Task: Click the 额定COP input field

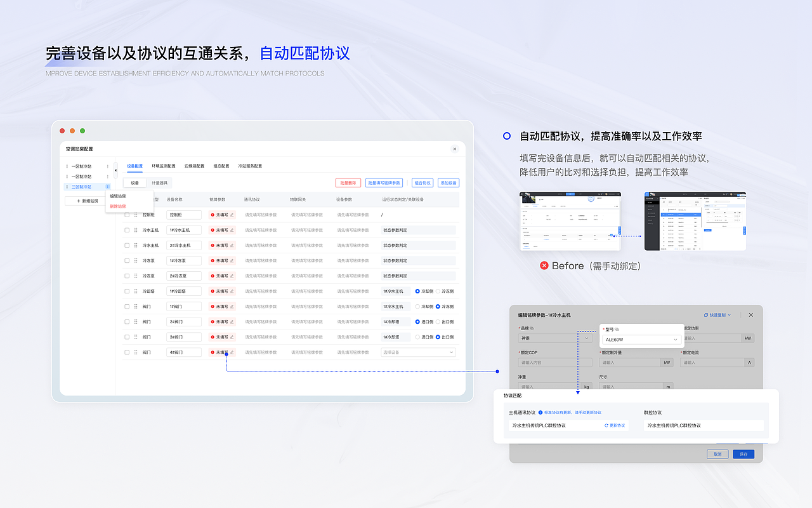Action: pos(555,363)
